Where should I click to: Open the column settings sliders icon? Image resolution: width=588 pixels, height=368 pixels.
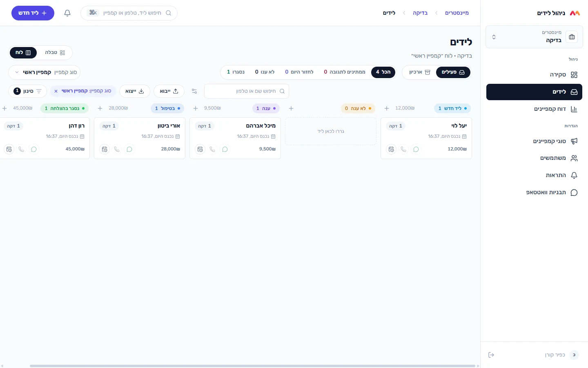(x=194, y=91)
